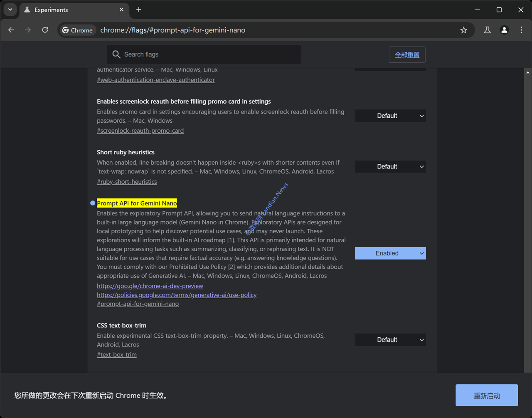
Task: Close the Experiments tab
Action: 121,10
